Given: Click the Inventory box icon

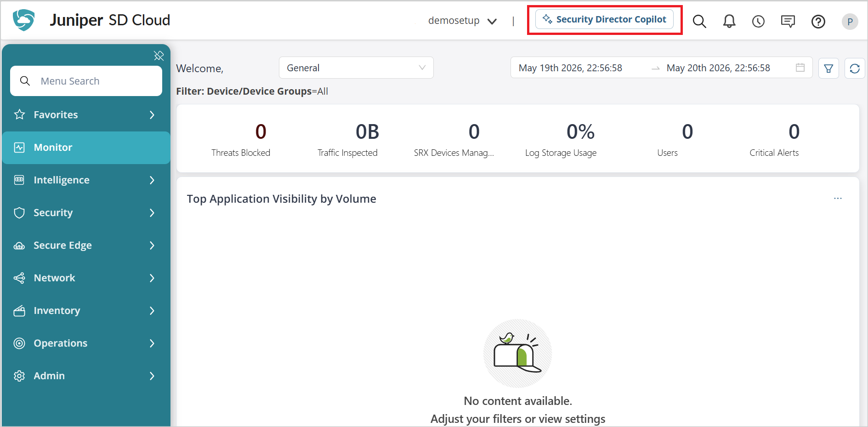Looking at the screenshot, I should click(19, 311).
